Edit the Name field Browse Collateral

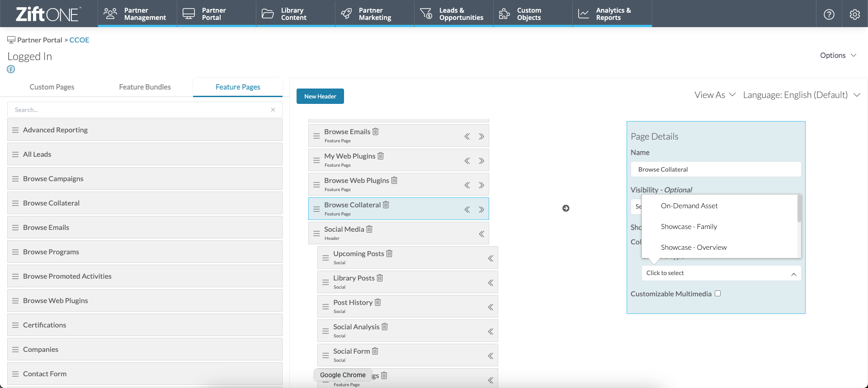(x=716, y=169)
